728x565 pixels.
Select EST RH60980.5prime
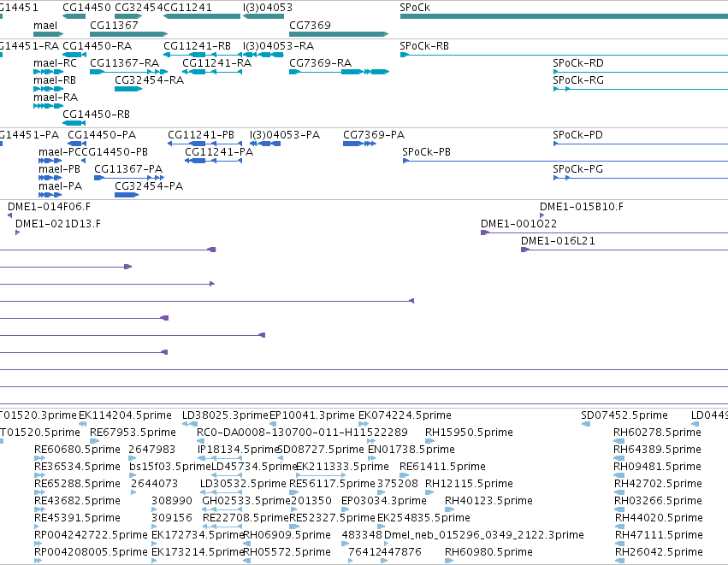coord(488,552)
